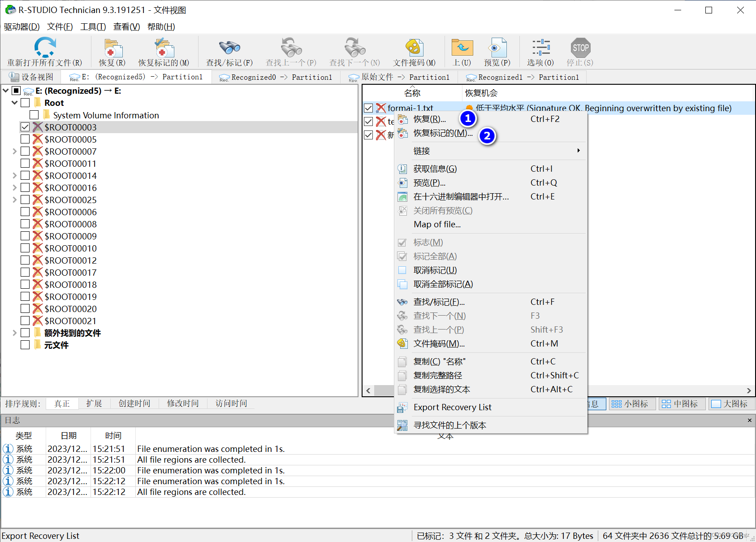
Task: Click the Stop (停止) toolbar icon
Action: (x=580, y=48)
